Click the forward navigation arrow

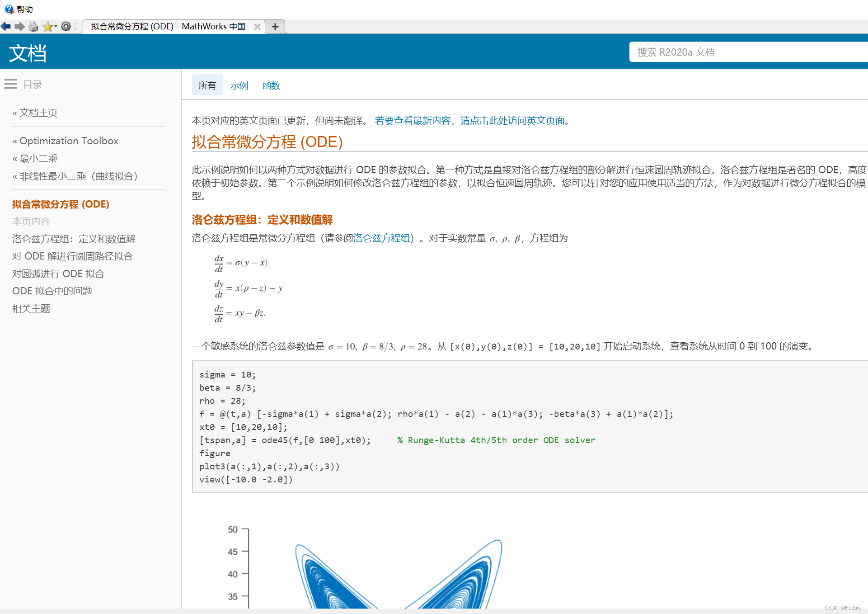[x=19, y=27]
